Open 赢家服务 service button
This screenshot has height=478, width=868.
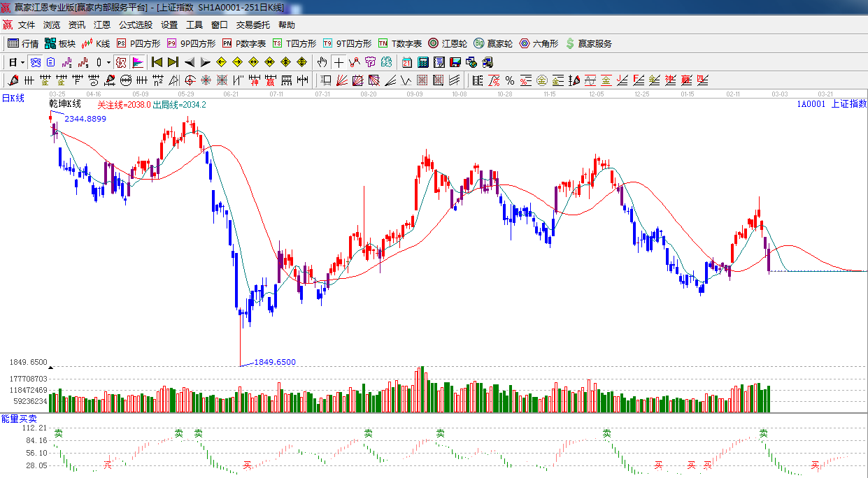point(588,43)
